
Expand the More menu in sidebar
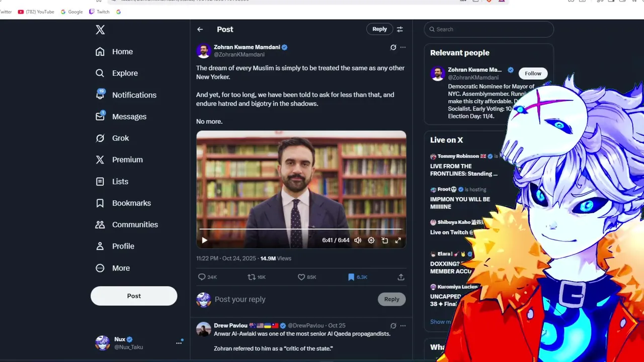[x=113, y=268]
